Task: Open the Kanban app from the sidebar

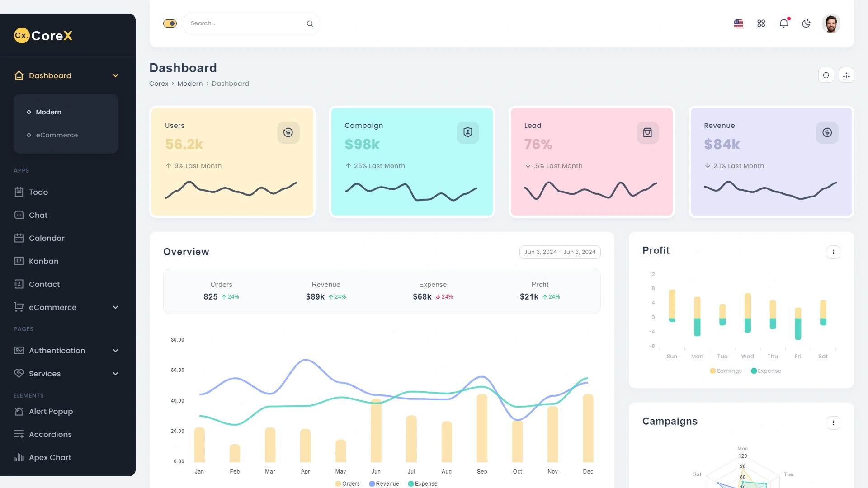Action: point(43,261)
